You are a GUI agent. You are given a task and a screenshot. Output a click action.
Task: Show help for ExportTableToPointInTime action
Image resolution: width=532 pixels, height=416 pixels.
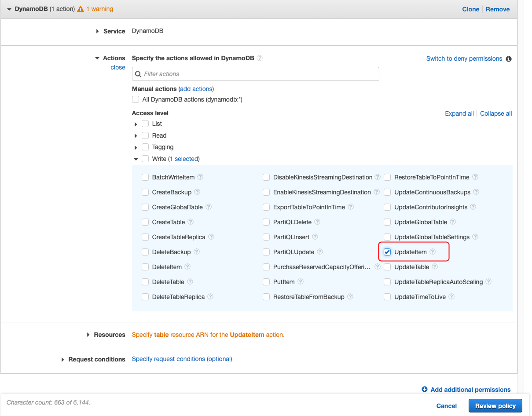[x=351, y=207]
